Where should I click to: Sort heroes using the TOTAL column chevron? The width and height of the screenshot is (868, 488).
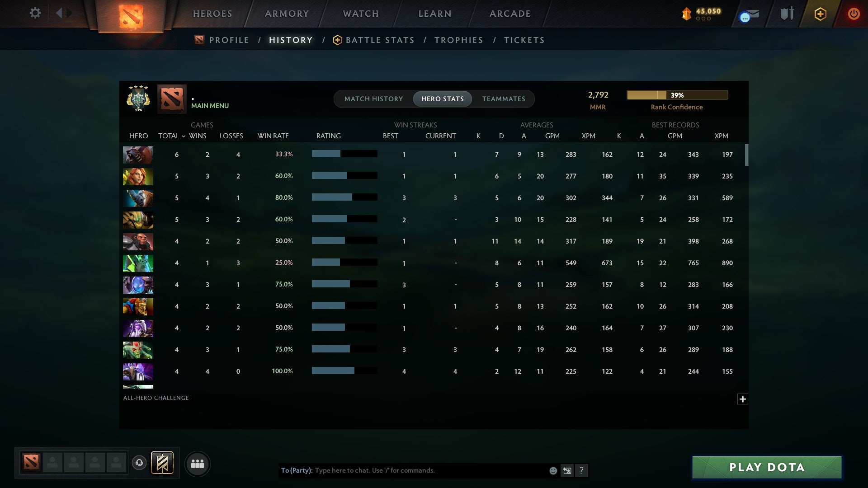click(x=183, y=136)
